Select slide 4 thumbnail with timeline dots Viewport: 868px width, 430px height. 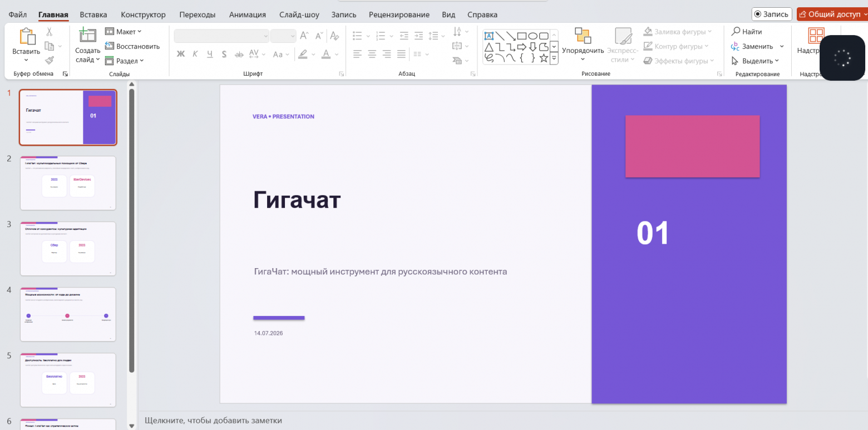(x=68, y=314)
